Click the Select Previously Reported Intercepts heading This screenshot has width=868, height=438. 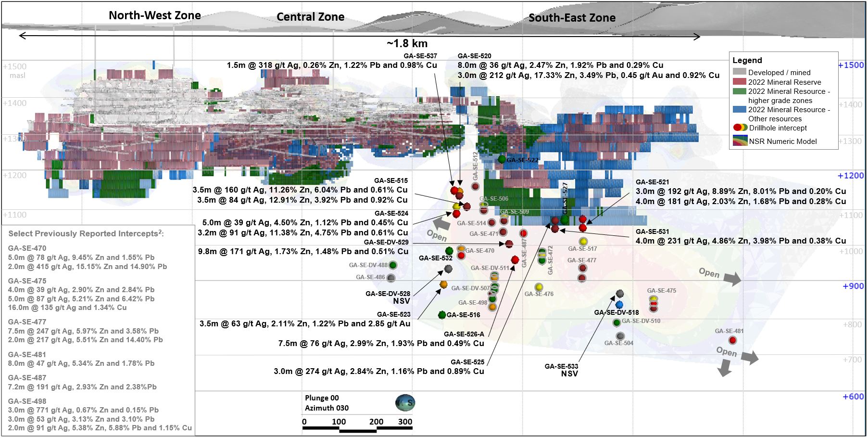(x=86, y=233)
